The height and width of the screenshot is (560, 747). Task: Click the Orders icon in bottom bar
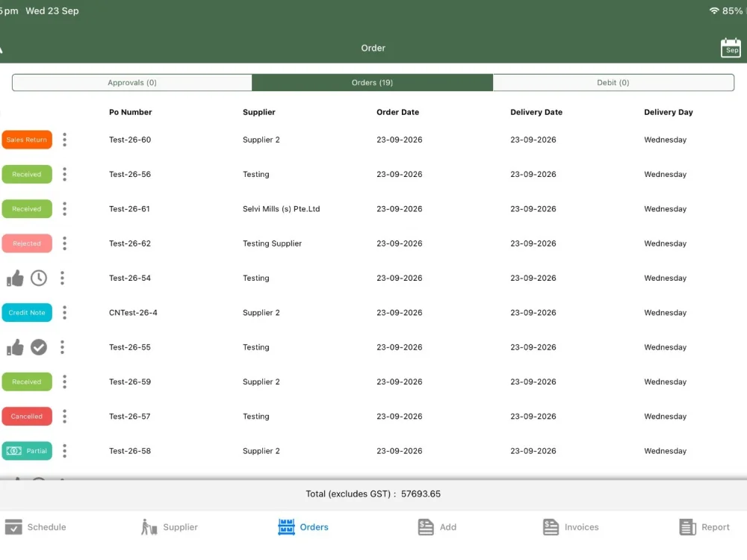click(286, 527)
